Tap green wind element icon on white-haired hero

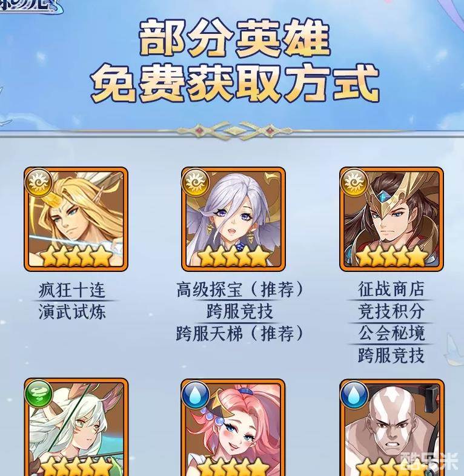click(x=39, y=394)
